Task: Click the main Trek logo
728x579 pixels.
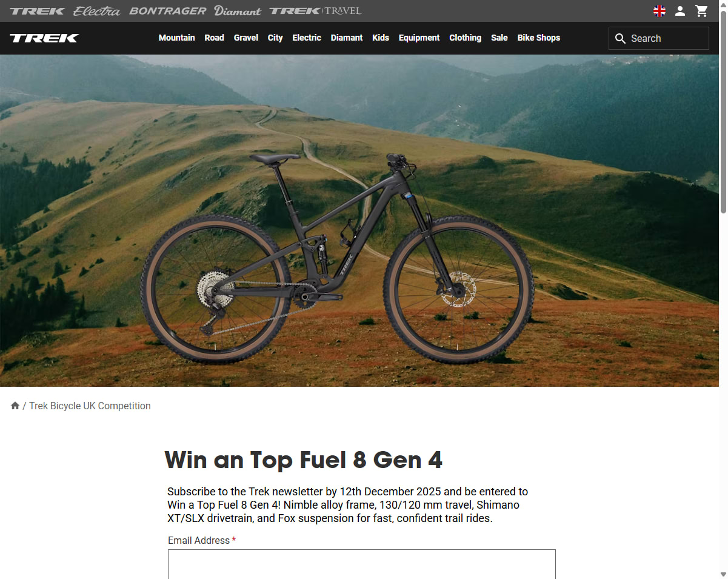Action: (44, 38)
